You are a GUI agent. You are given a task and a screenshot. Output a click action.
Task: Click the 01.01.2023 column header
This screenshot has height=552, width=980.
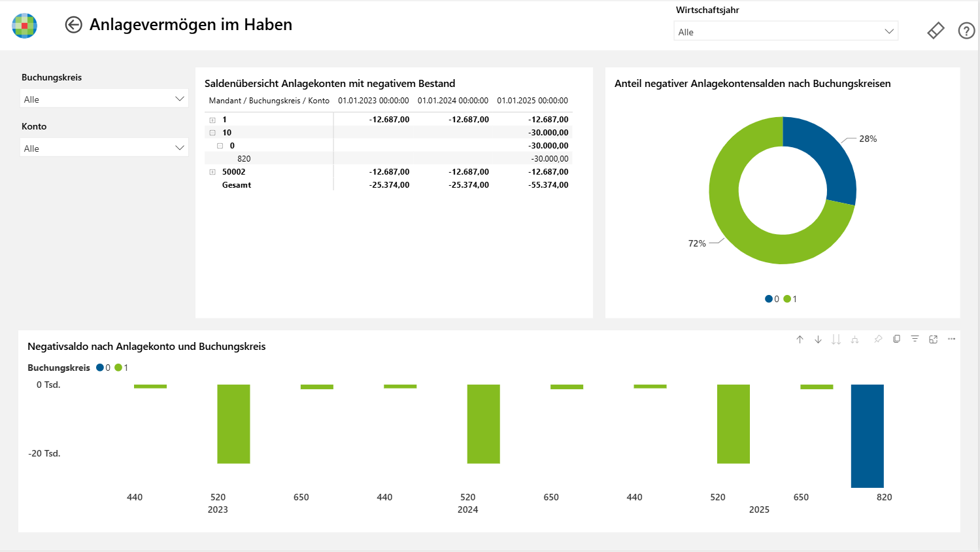tap(373, 101)
